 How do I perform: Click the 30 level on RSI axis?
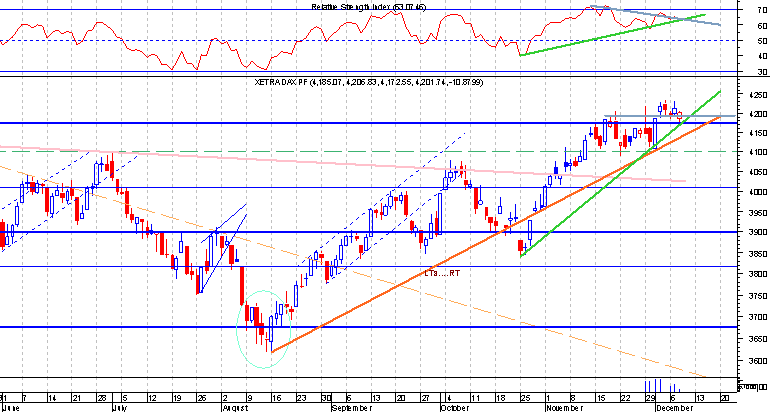click(x=763, y=72)
